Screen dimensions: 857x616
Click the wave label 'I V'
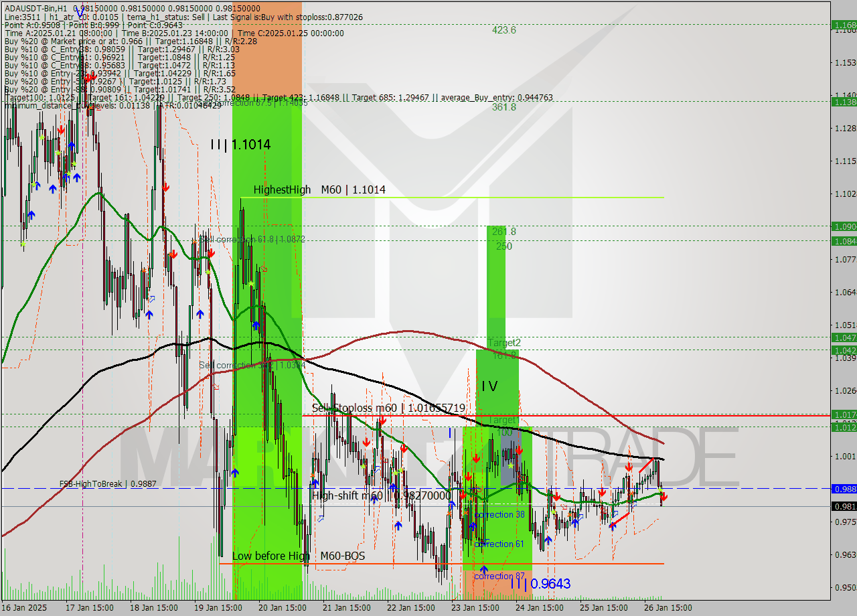tap(489, 386)
